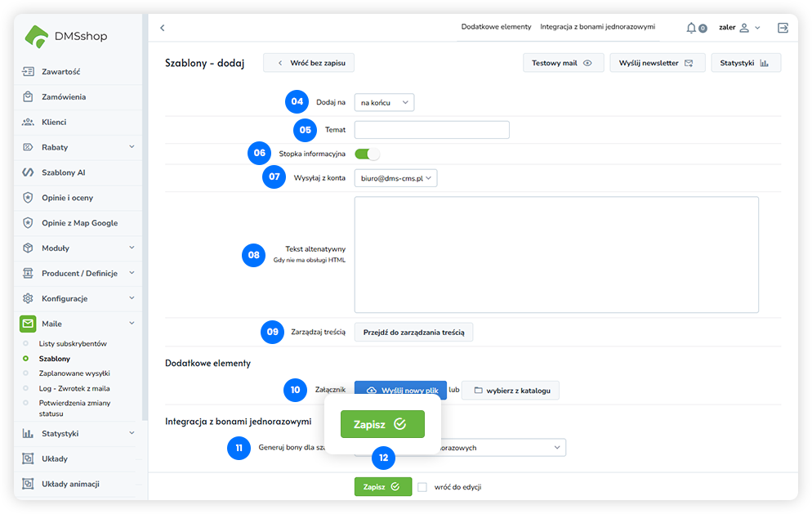Open Listy subskrybentów submenu item
Viewport: 812px width, 514px height.
click(73, 343)
